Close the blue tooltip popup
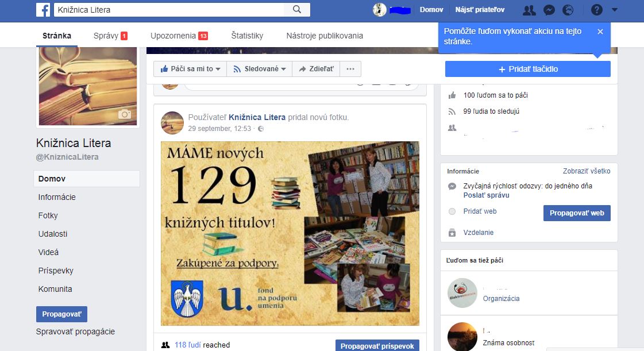Screen dimensions: 644x351 (600, 32)
